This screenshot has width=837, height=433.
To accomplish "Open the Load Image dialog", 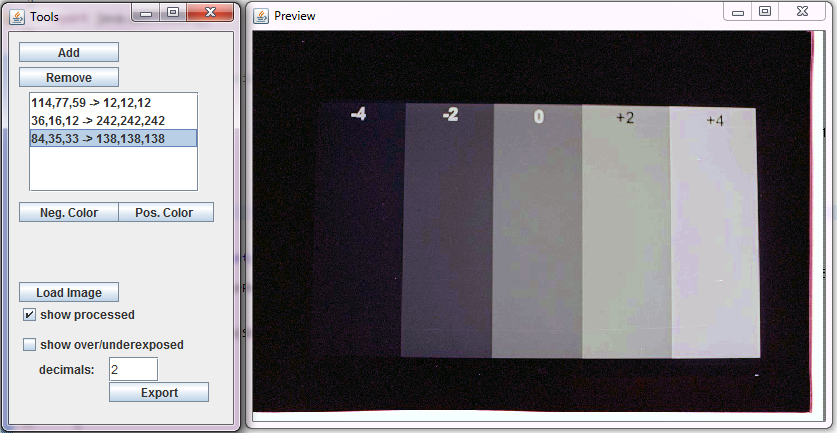I will [x=68, y=292].
